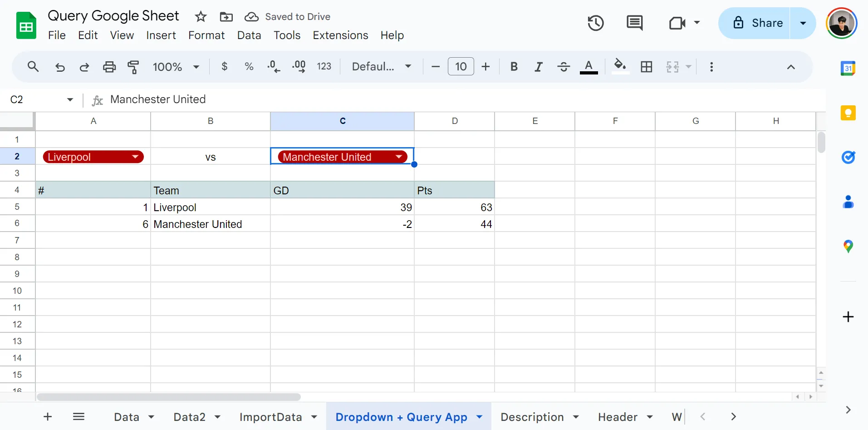Open the Extensions menu
Image resolution: width=868 pixels, height=430 pixels.
[340, 35]
